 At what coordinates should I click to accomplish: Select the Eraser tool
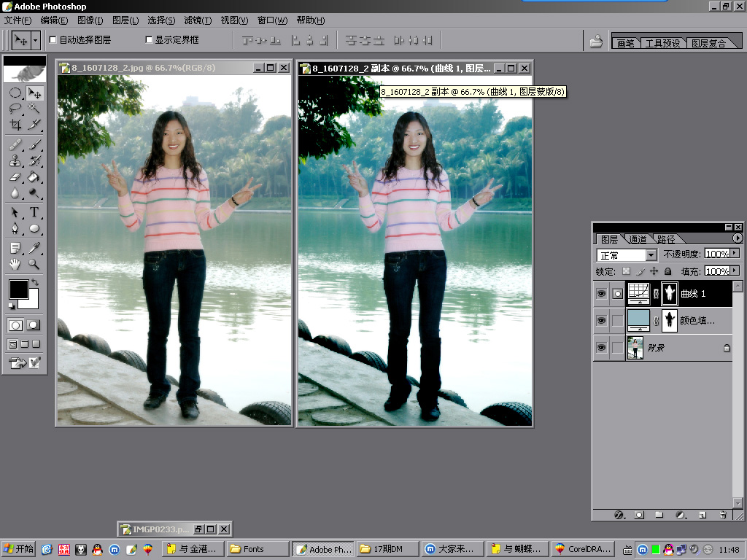pos(15,176)
